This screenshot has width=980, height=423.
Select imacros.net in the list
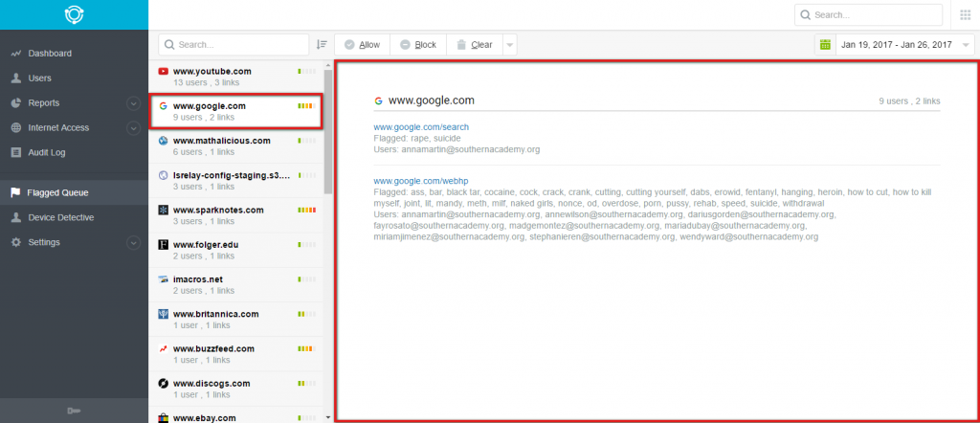click(236, 285)
